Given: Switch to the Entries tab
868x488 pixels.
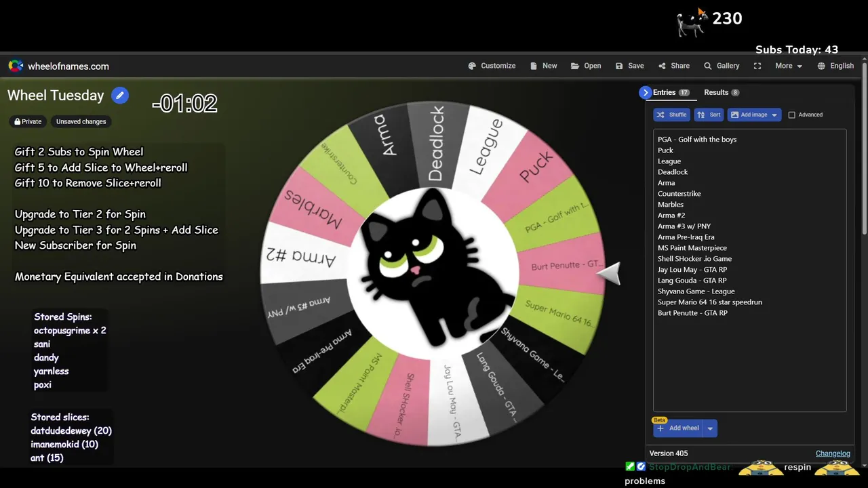Looking at the screenshot, I should pos(671,92).
